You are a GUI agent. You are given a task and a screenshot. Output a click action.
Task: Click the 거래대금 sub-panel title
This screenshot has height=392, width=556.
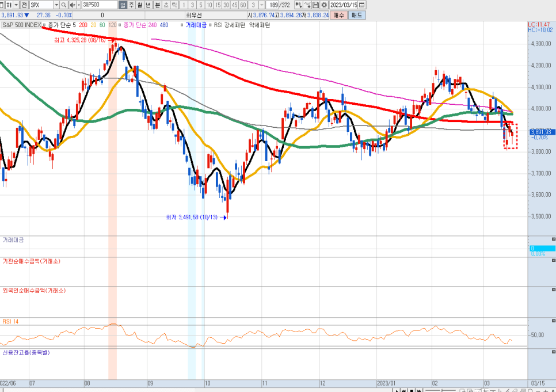13,240
